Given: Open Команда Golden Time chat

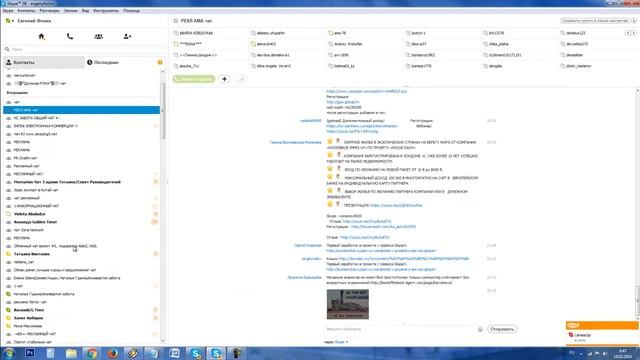Looking at the screenshot, I should [82, 222].
